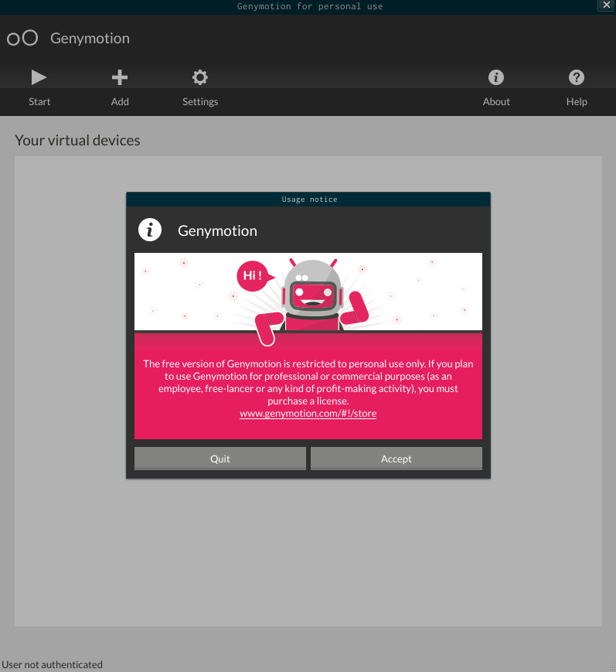Open Settings via the gear icon
The height and width of the screenshot is (672, 616).
click(200, 77)
